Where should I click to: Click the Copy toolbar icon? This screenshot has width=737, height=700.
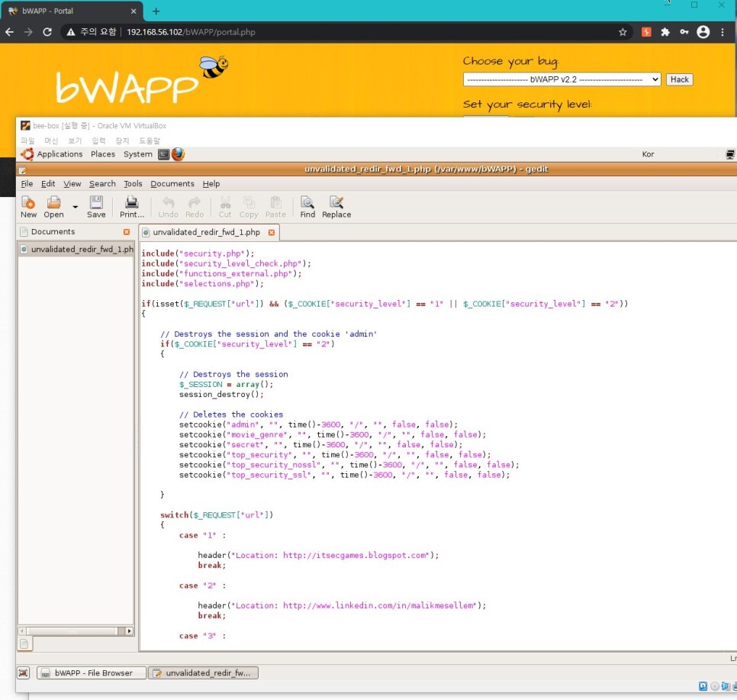(249, 207)
